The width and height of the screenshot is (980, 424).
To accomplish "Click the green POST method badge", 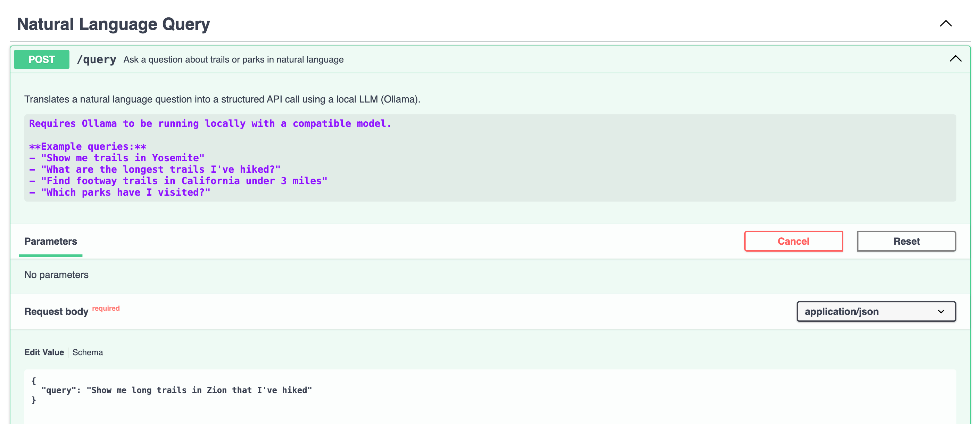I will (41, 59).
